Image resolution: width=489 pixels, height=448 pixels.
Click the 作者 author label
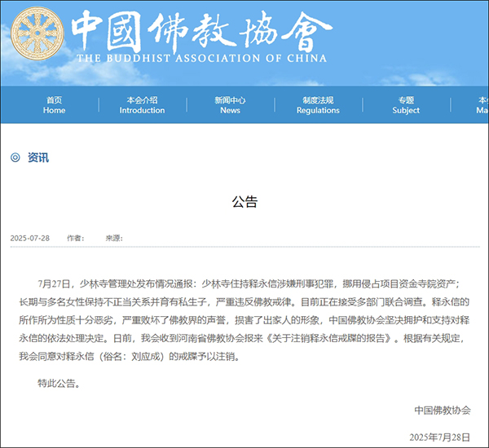point(76,238)
